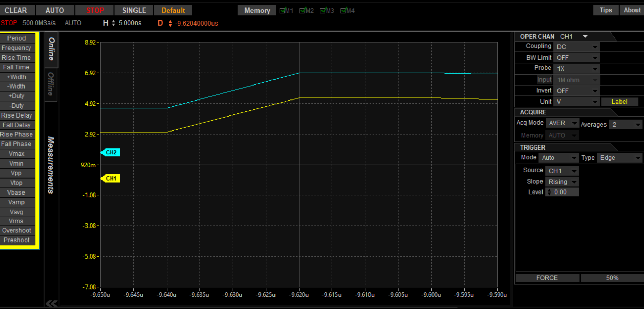Open the trigger Mode Auto dropdown
The height and width of the screenshot is (309, 644).
pos(558,158)
